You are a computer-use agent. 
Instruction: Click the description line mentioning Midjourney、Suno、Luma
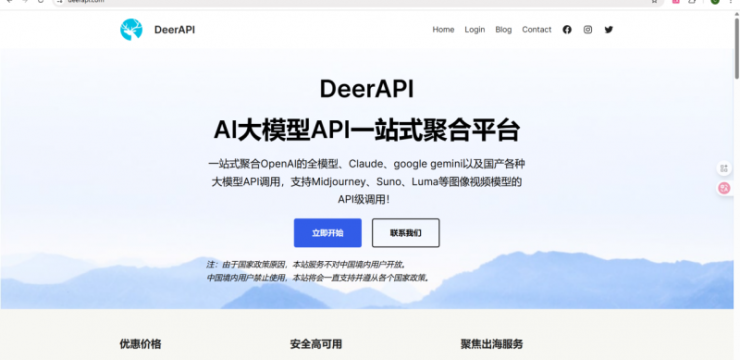[367, 182]
